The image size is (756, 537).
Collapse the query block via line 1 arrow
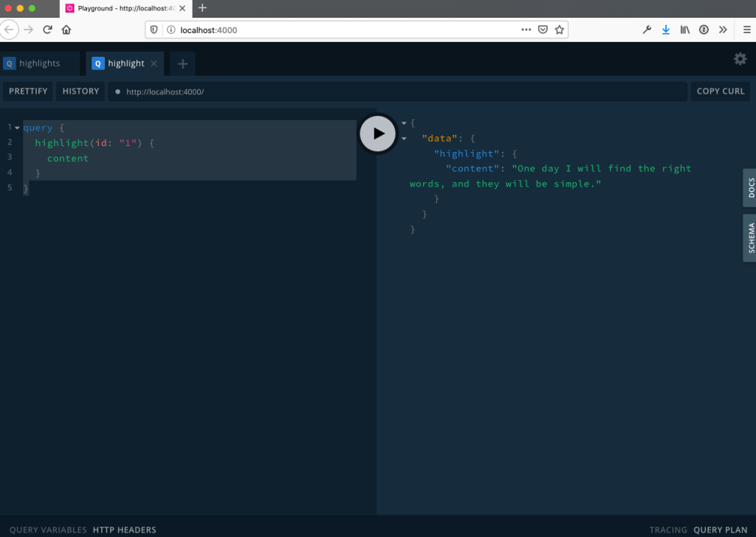pyautogui.click(x=16, y=127)
